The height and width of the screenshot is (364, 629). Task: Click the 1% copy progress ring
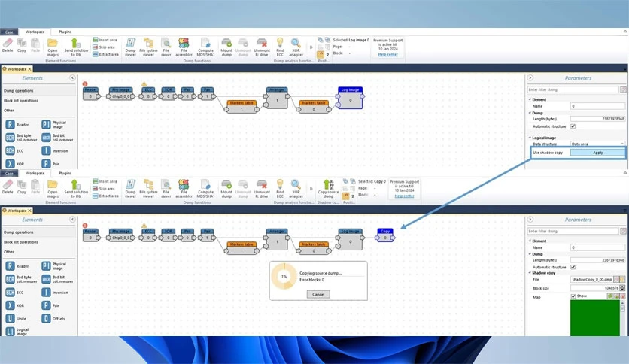[x=284, y=276]
